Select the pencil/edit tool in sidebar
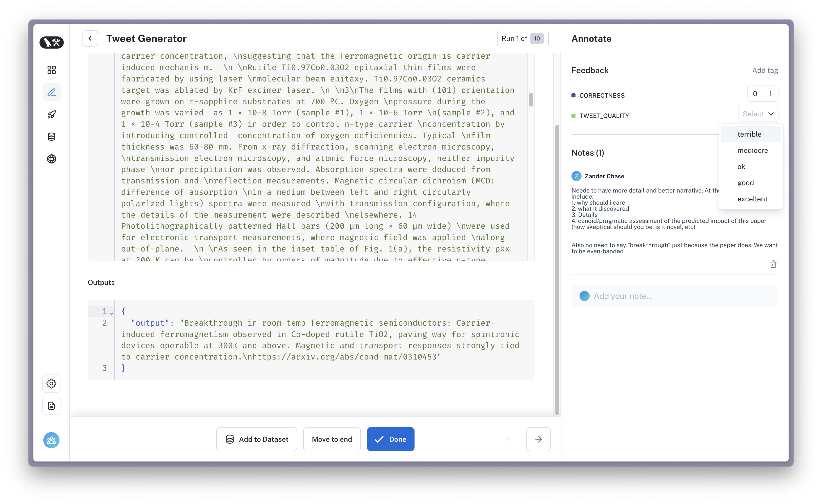The height and width of the screenshot is (504, 822). (51, 92)
